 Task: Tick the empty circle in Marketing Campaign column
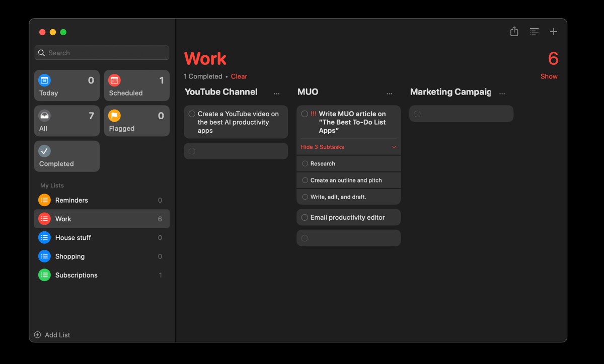click(x=417, y=114)
